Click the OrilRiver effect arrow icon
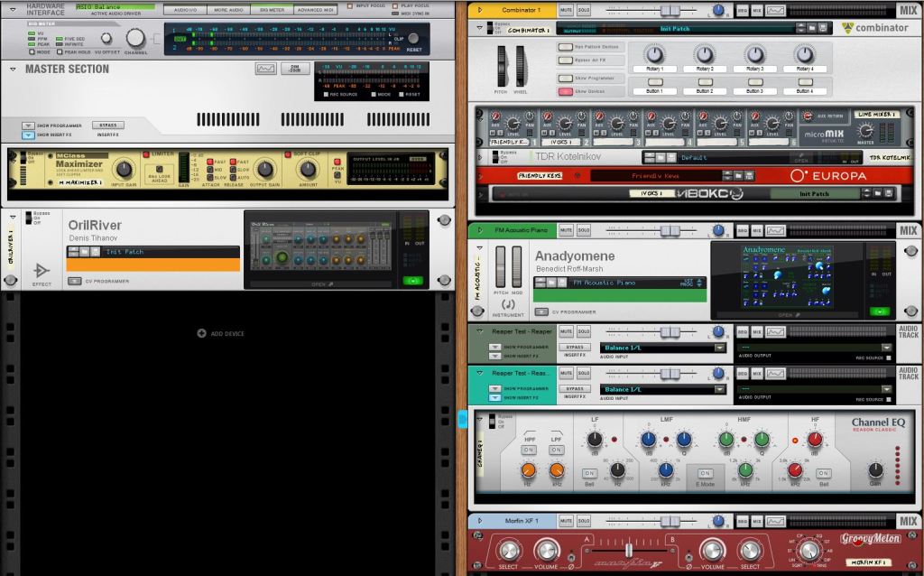924x576 pixels. (x=42, y=269)
